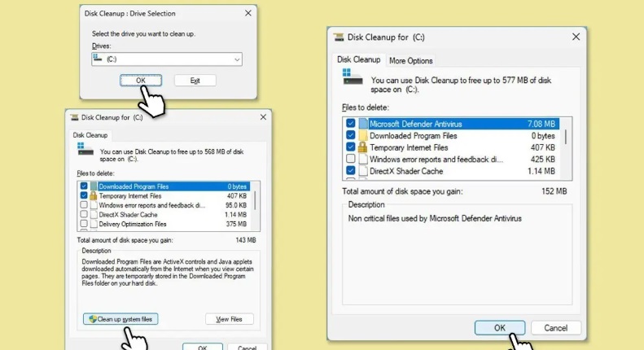
Task: Click the drive icon in Drives combo box
Action: pos(98,58)
